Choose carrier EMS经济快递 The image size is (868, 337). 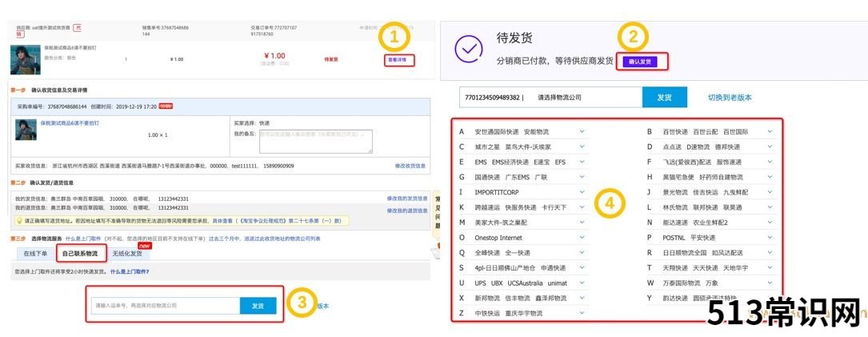click(x=510, y=162)
